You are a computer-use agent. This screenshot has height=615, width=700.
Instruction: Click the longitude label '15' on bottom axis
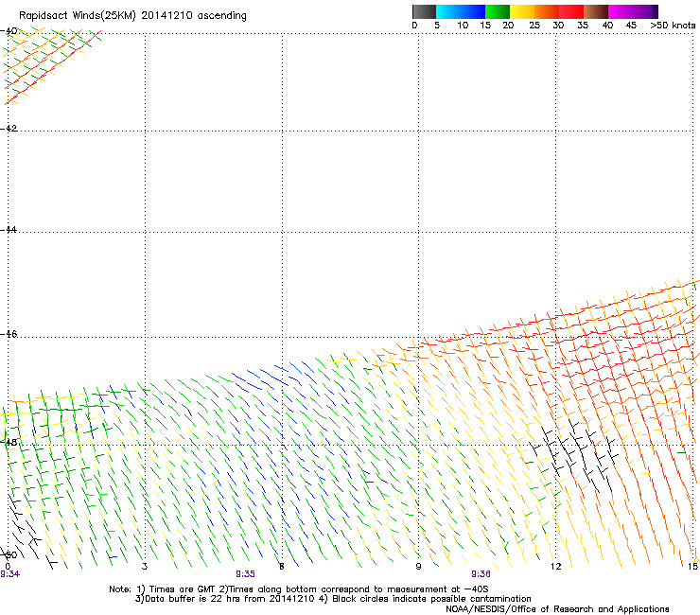pos(692,567)
